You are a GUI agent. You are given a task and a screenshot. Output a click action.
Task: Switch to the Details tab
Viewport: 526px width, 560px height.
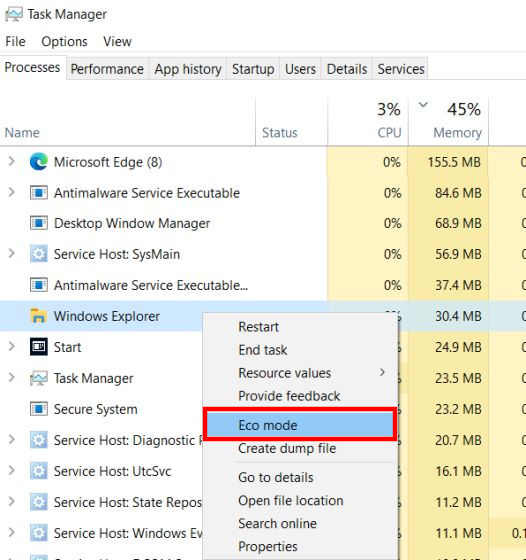coord(347,69)
